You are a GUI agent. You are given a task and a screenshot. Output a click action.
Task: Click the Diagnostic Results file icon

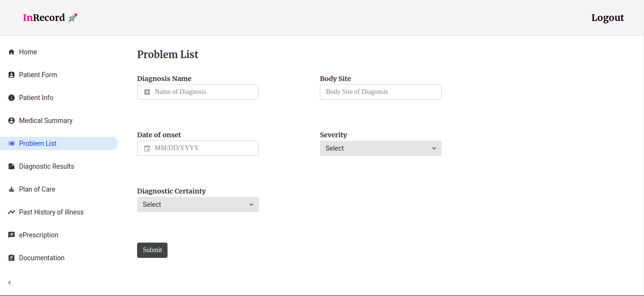click(11, 166)
